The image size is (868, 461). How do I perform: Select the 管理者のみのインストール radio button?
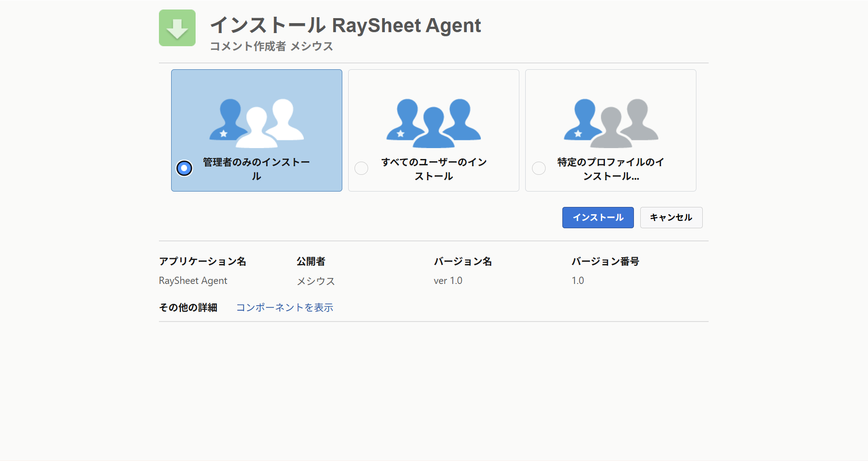(184, 168)
